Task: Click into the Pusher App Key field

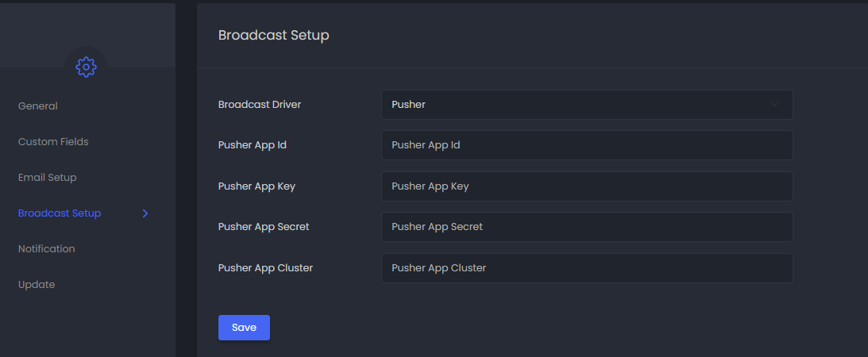Action: click(586, 186)
